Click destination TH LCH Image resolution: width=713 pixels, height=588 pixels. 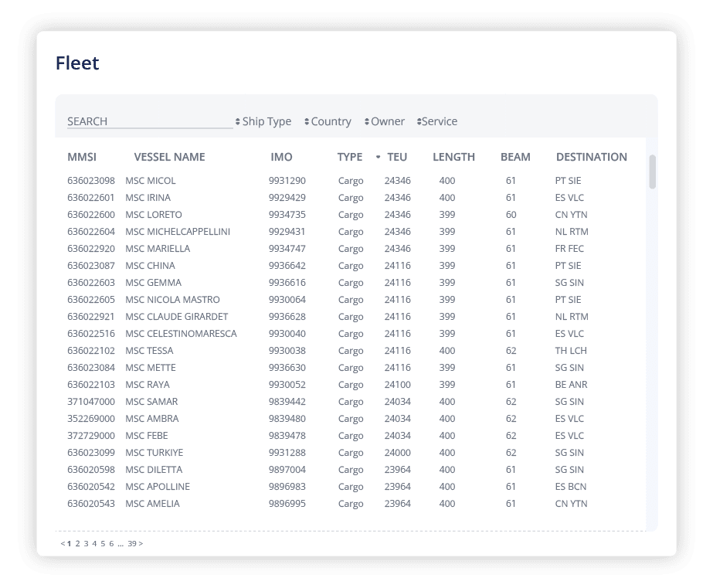(571, 351)
